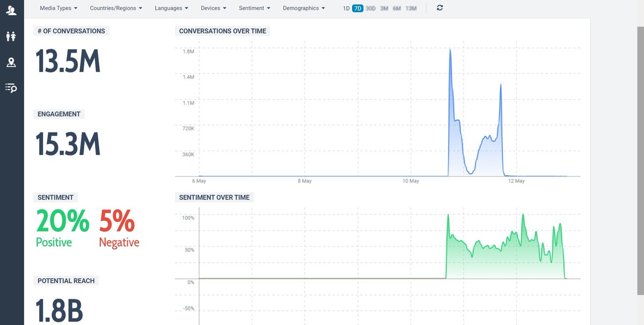Click the 'SENTIMENT OVER TIME' chart title
This screenshot has width=644, height=325.
point(214,197)
